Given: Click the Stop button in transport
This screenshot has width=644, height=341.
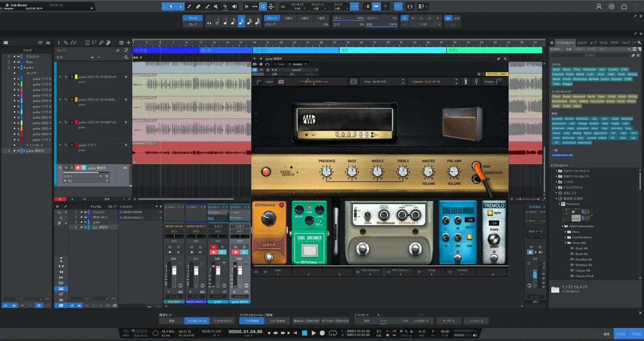Looking at the screenshot, I should point(304,333).
